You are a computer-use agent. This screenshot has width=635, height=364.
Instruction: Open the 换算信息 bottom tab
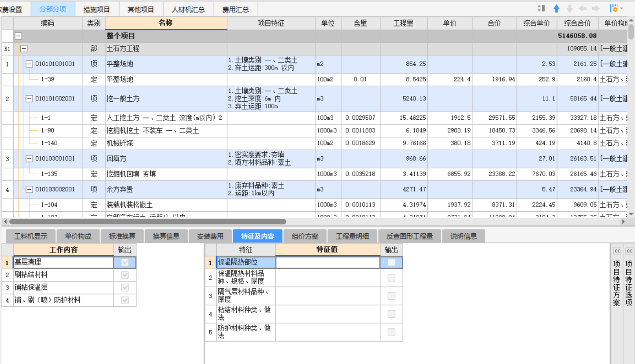(166, 236)
